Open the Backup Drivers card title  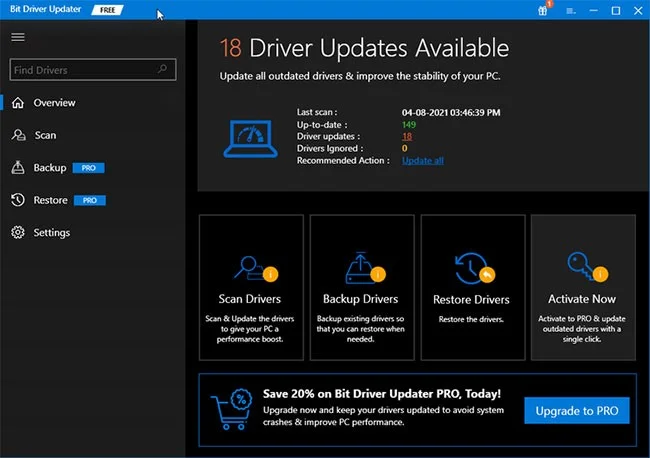coord(361,299)
